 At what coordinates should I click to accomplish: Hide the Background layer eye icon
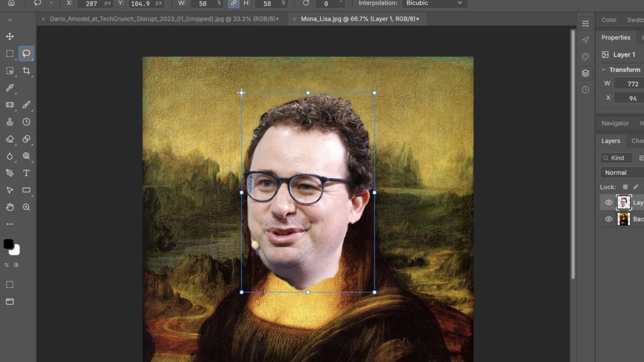[x=609, y=219]
